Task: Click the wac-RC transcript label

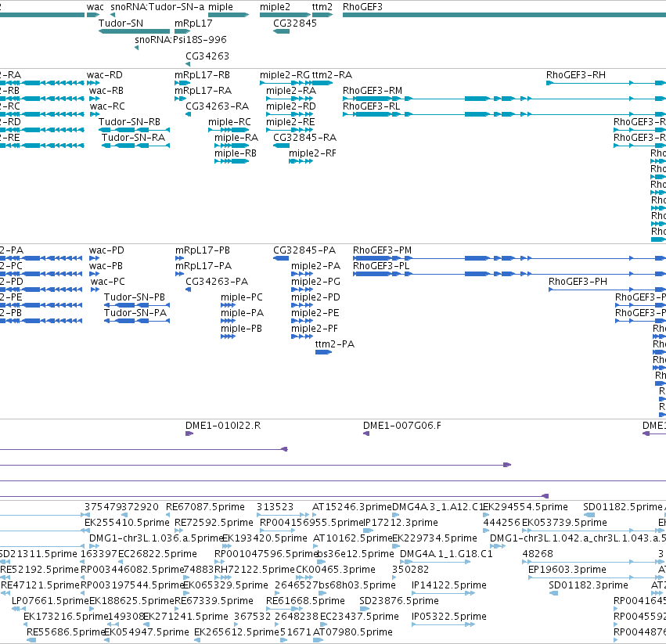Action: pos(107,106)
